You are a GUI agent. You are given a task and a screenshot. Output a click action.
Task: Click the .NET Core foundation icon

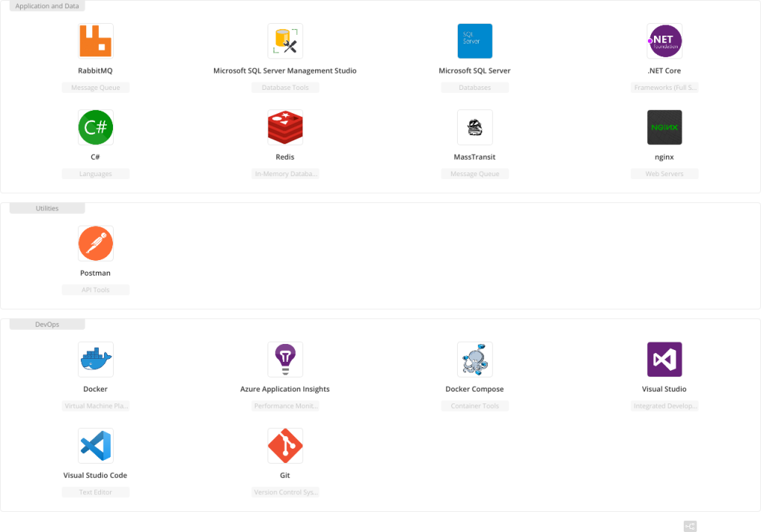(664, 41)
